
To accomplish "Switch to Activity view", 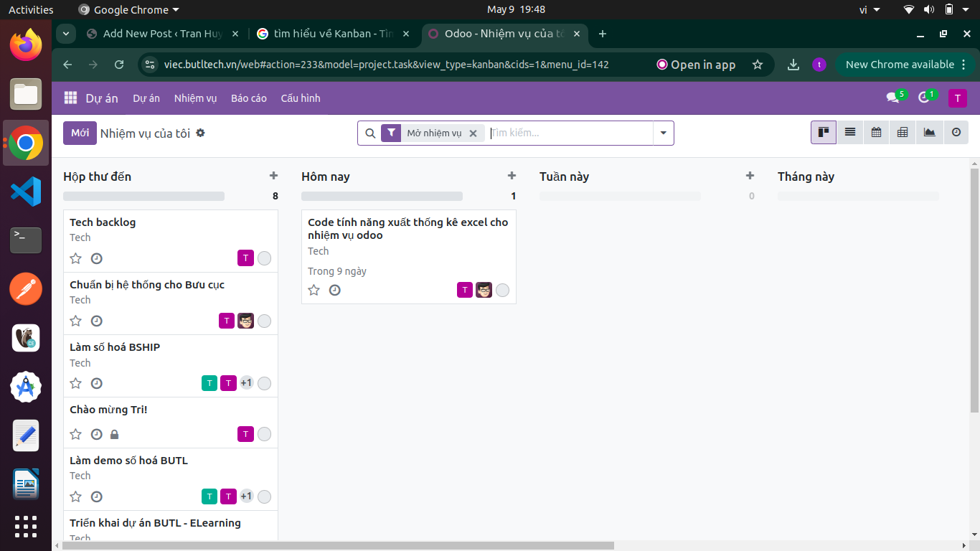I will 956,132.
